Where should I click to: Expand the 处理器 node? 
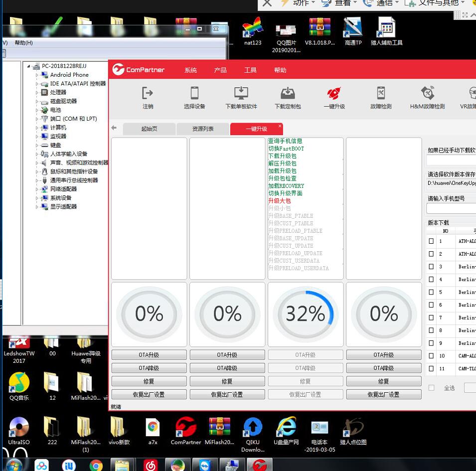tap(37, 93)
